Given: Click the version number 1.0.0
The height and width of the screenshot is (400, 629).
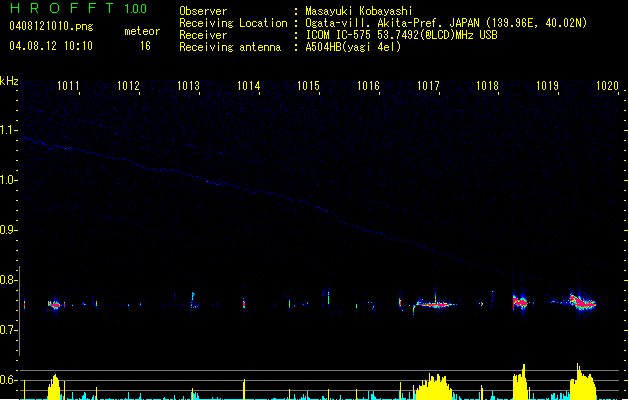Looking at the screenshot, I should [x=136, y=9].
